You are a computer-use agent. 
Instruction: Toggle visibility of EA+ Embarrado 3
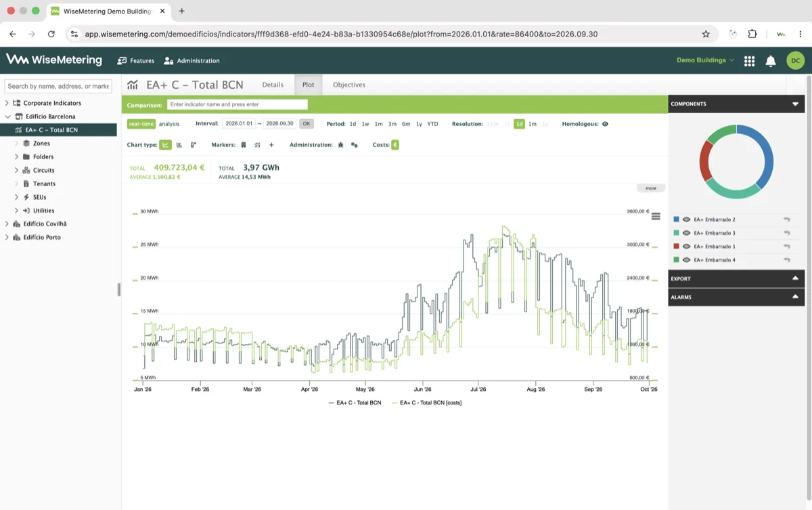(x=686, y=233)
